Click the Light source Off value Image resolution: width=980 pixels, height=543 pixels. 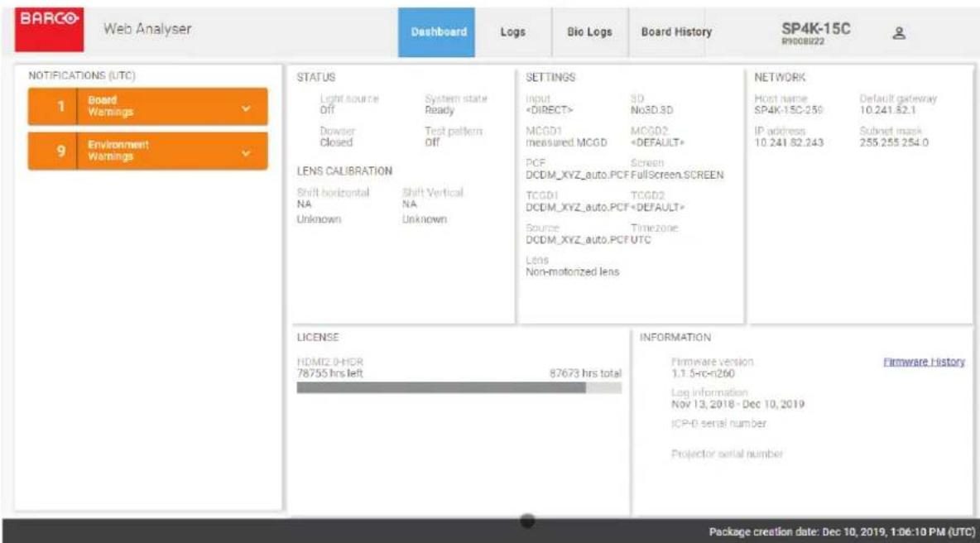(328, 110)
